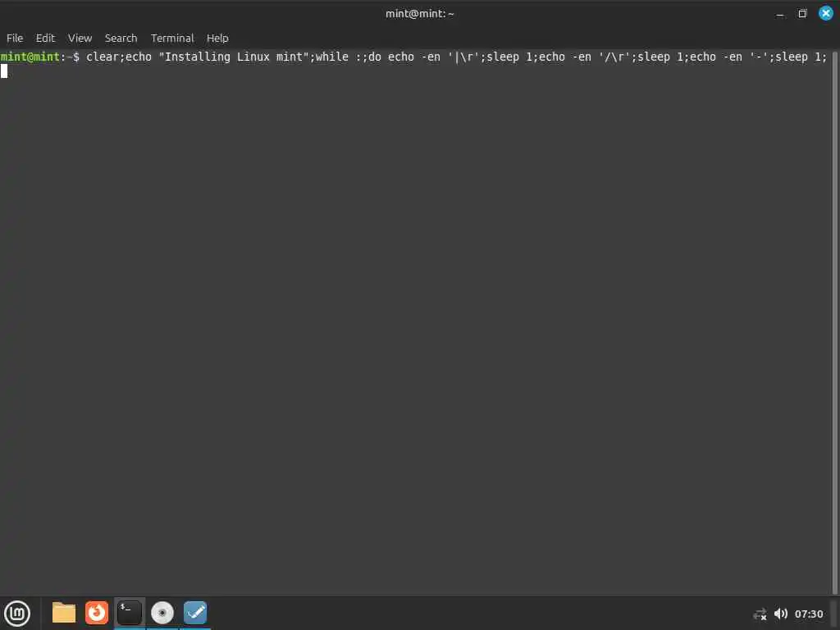The width and height of the screenshot is (840, 630).
Task: Click the terminal vertical scrollbar
Action: click(834, 322)
